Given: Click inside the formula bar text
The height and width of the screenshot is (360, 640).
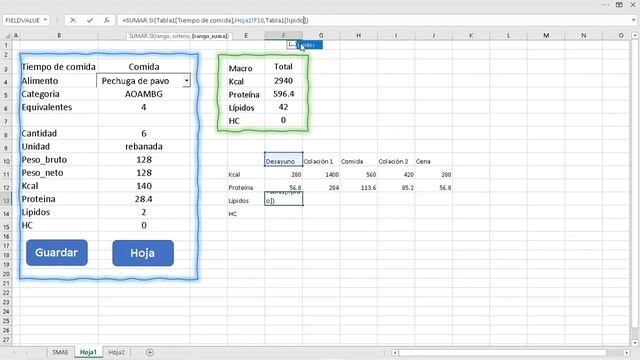Looking at the screenshot, I should [x=215, y=20].
